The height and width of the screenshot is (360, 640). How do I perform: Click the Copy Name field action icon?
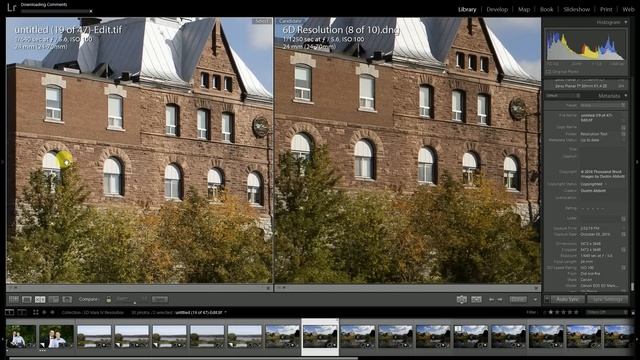(623, 127)
